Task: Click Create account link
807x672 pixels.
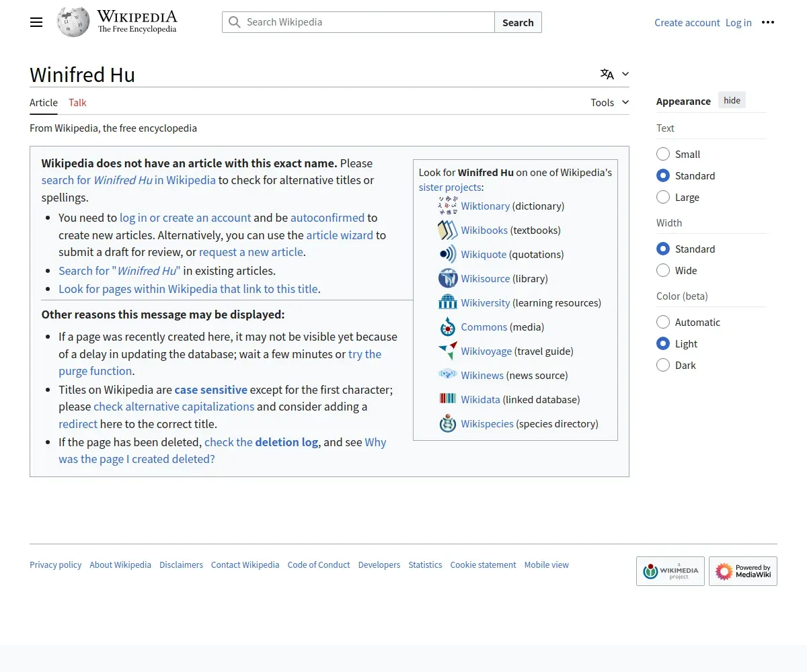Action: [x=687, y=22]
